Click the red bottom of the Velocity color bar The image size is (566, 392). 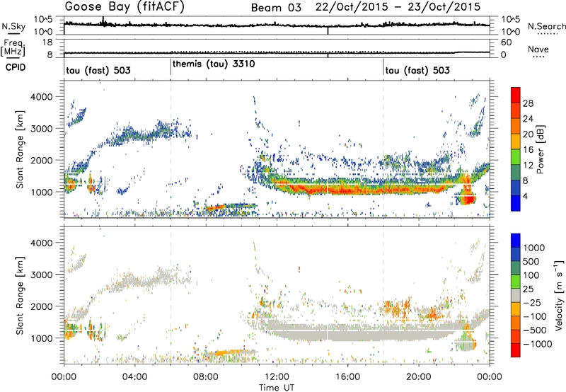coord(516,350)
